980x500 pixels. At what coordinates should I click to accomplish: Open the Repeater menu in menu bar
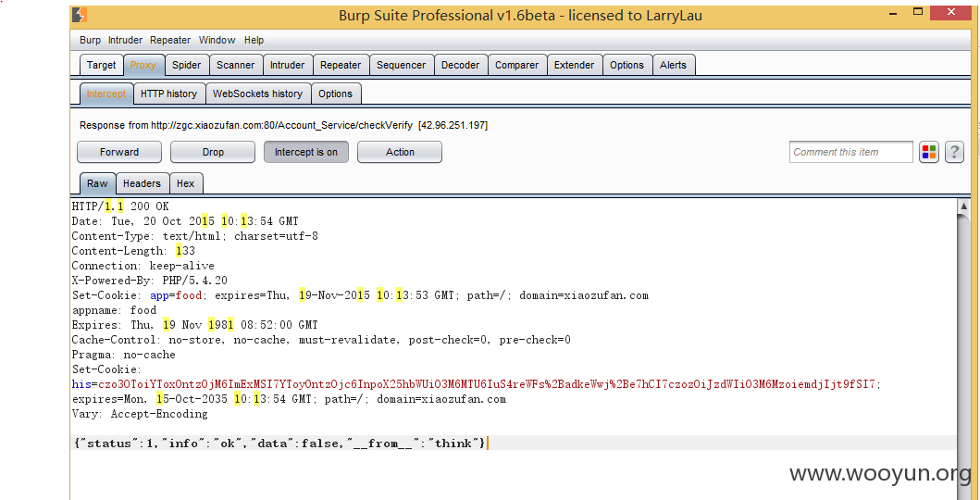pos(170,40)
